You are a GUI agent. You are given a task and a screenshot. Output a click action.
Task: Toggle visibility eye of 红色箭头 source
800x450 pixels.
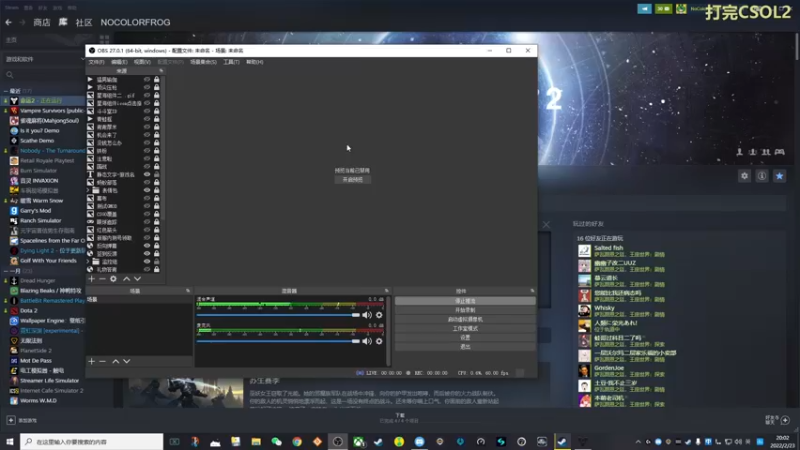(147, 230)
